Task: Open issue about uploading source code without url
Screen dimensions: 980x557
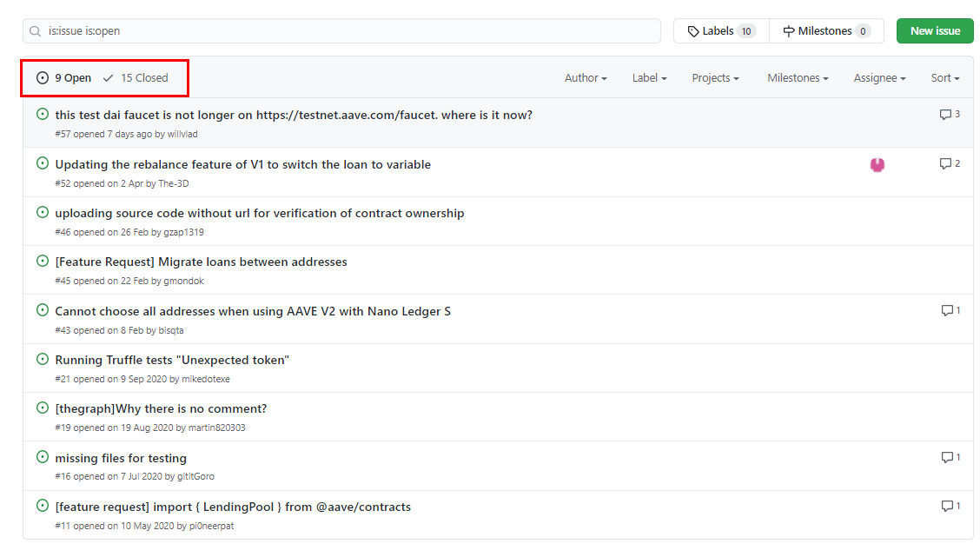Action: coord(260,213)
